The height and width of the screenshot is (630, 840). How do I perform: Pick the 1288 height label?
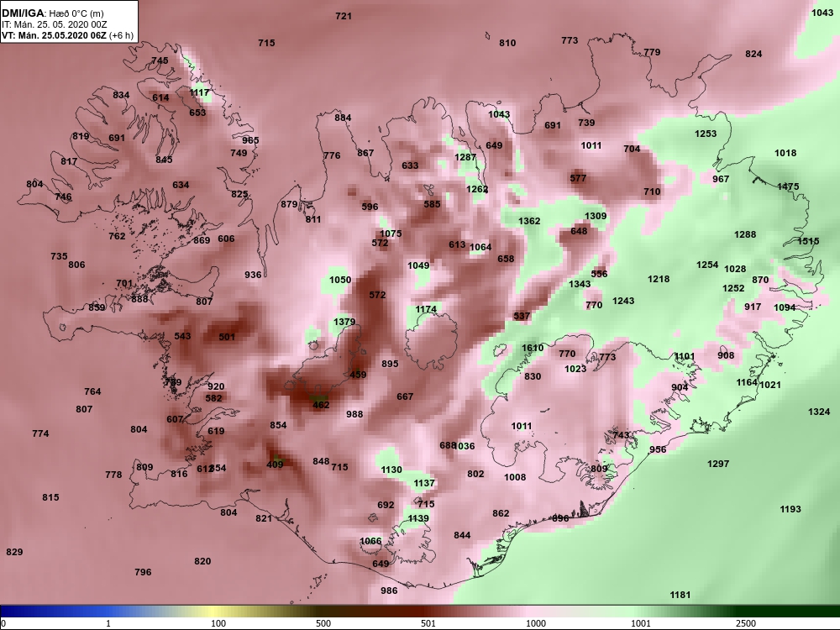pyautogui.click(x=745, y=234)
